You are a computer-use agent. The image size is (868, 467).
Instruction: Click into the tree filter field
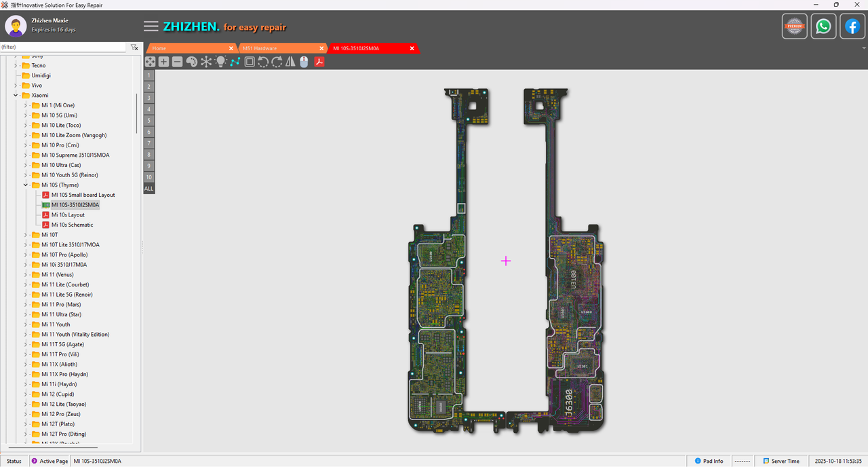63,48
